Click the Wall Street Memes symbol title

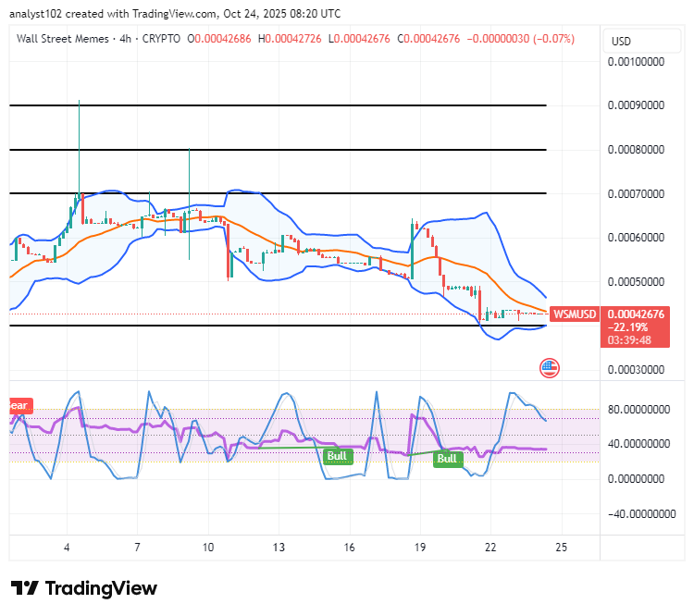click(62, 39)
